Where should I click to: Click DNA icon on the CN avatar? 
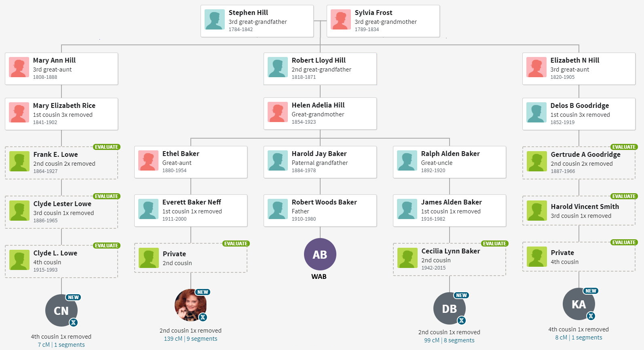[x=73, y=322]
